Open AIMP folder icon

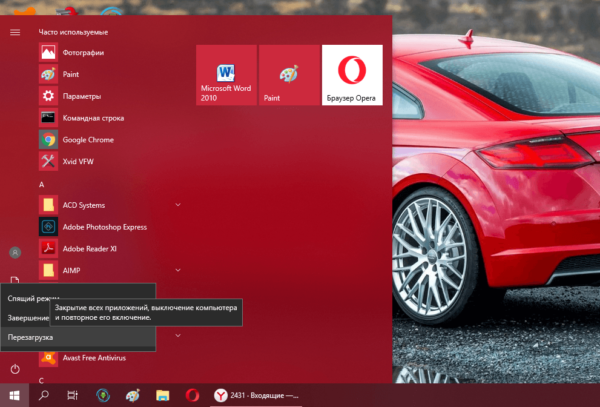click(48, 270)
